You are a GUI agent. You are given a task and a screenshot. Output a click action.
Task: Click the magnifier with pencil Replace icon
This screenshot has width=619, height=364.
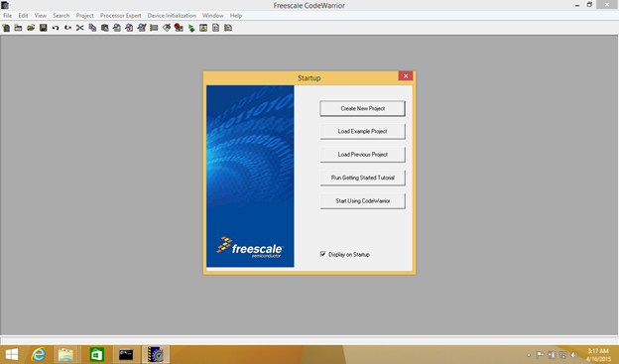[142, 28]
